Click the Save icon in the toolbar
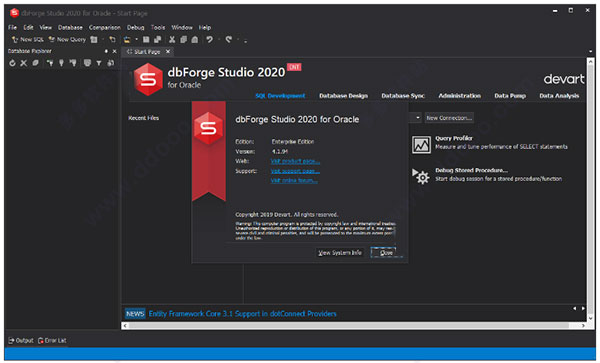Viewport: 600px width, 363px height. (146, 39)
